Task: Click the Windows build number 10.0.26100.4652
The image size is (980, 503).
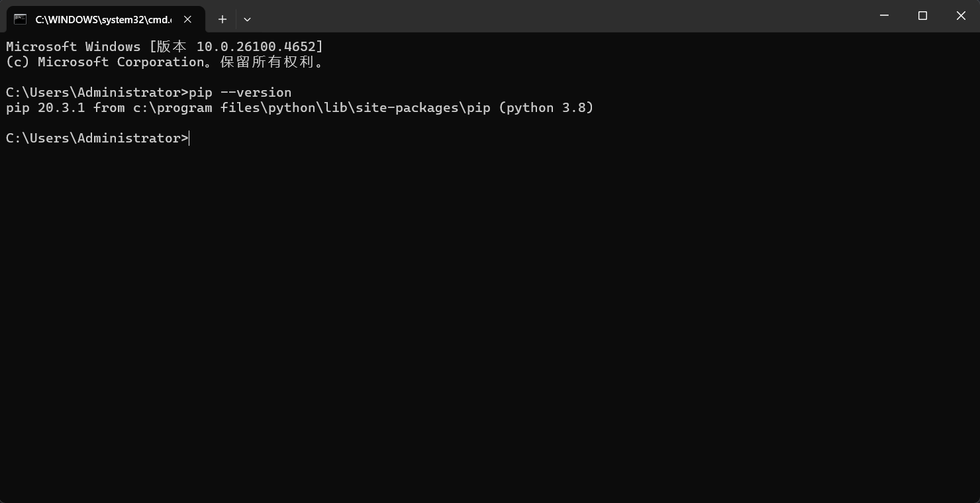Action: [x=259, y=46]
